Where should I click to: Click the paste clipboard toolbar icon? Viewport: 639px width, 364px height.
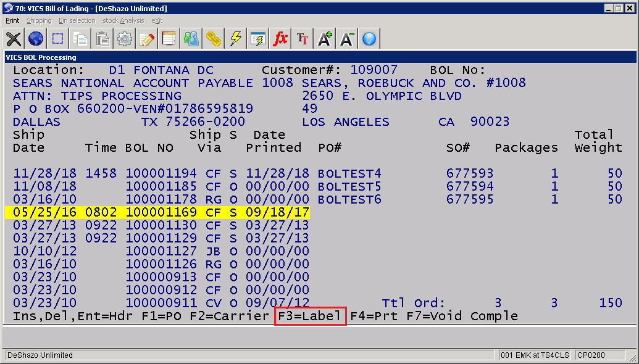[x=102, y=39]
